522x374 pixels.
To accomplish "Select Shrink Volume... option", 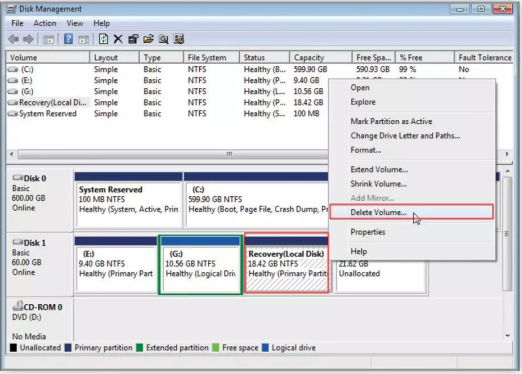I will (412, 184).
